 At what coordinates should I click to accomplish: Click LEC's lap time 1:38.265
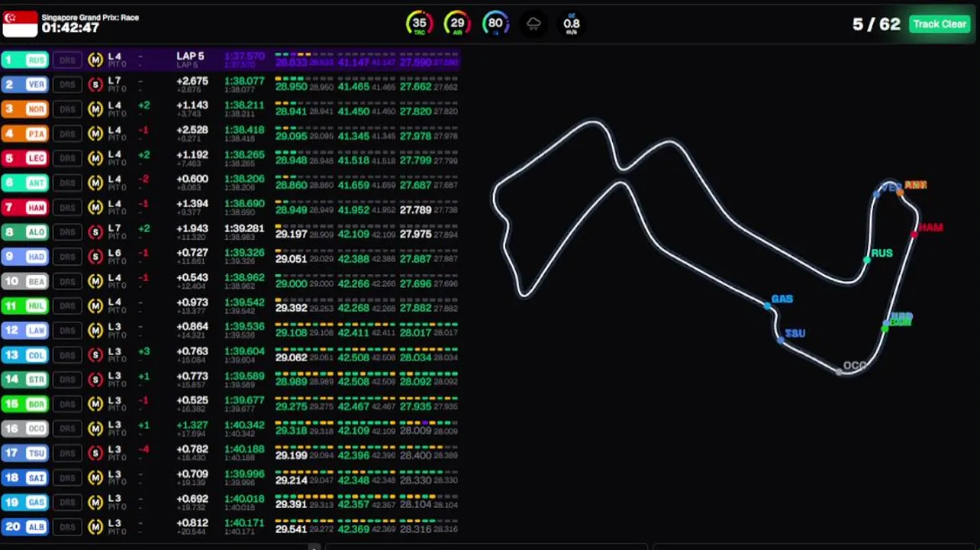pyautogui.click(x=244, y=154)
